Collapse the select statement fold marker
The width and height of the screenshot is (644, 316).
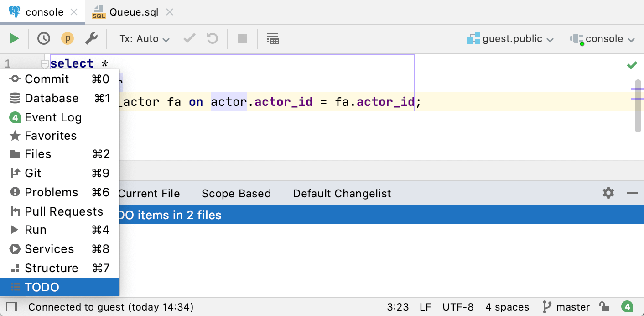click(x=44, y=63)
